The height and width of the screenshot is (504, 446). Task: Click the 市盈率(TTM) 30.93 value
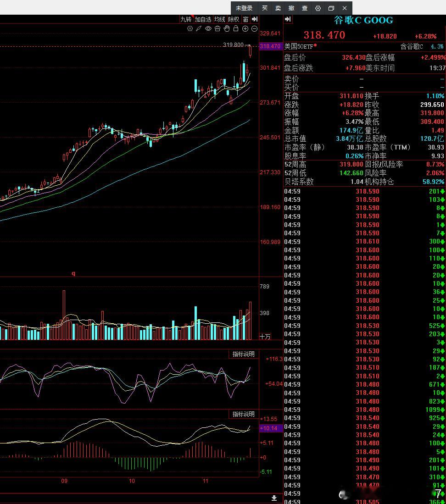[x=436, y=147]
